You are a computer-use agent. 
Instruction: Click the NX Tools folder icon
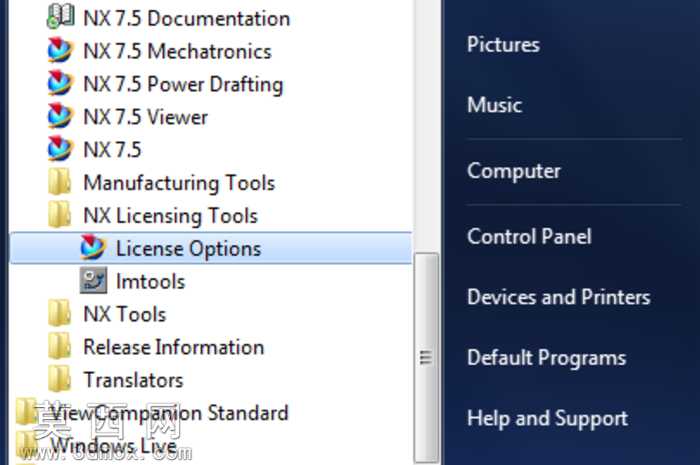click(59, 313)
